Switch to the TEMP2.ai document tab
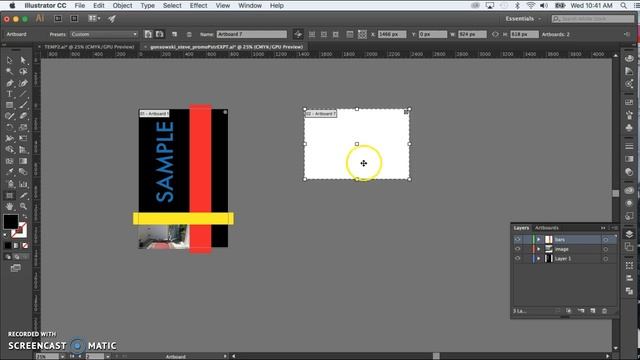Image resolution: width=640 pixels, height=360 pixels. click(89, 47)
